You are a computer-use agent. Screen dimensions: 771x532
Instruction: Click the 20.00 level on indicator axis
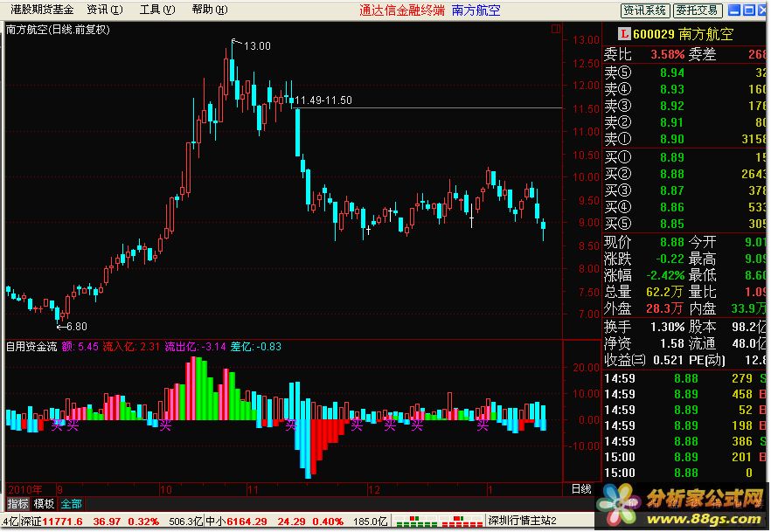(586, 368)
